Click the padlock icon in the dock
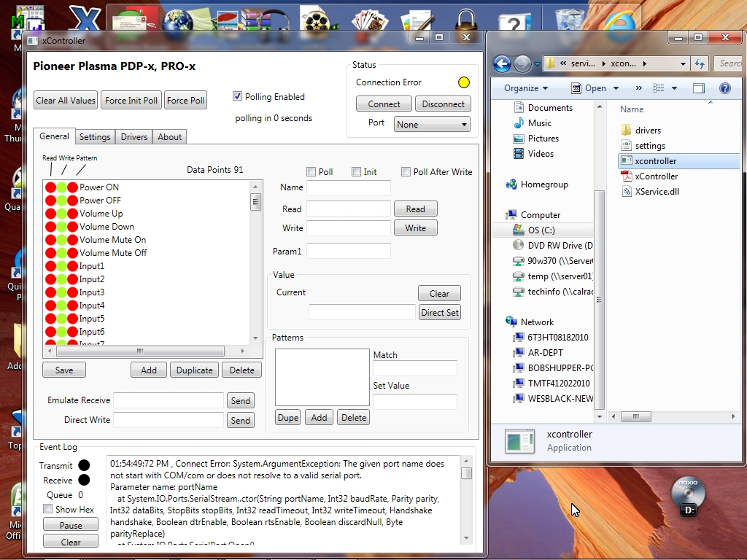The width and height of the screenshot is (747, 560). pyautogui.click(x=465, y=20)
